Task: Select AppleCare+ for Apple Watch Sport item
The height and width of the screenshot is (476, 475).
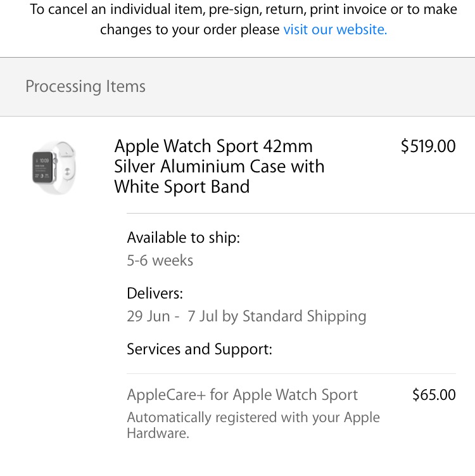Action: coord(243,395)
